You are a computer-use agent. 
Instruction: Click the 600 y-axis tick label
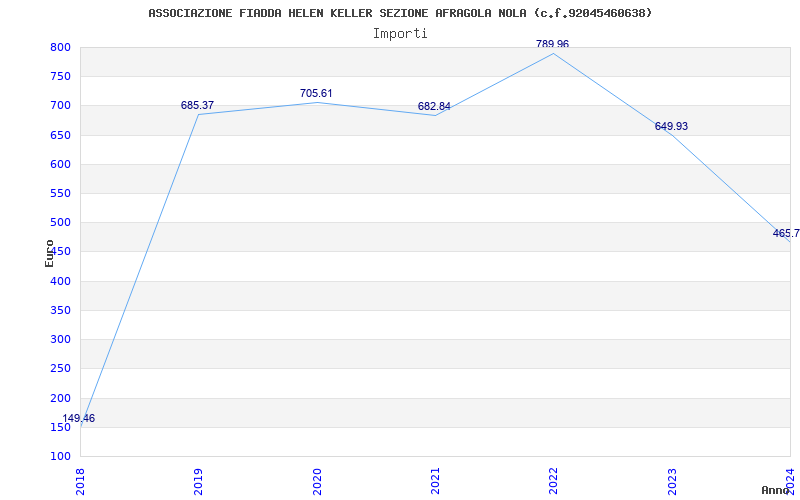coord(60,164)
